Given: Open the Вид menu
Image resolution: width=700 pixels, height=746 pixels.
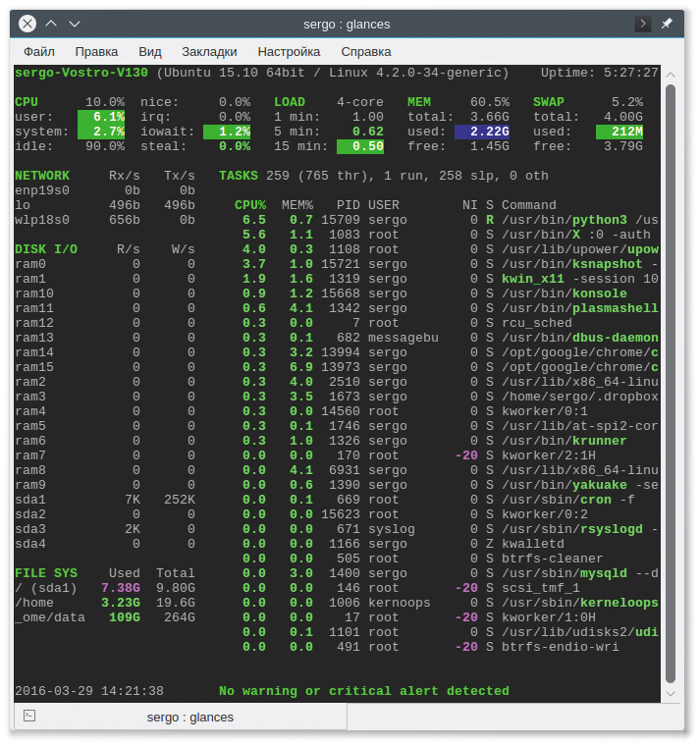Looking at the screenshot, I should coord(150,51).
